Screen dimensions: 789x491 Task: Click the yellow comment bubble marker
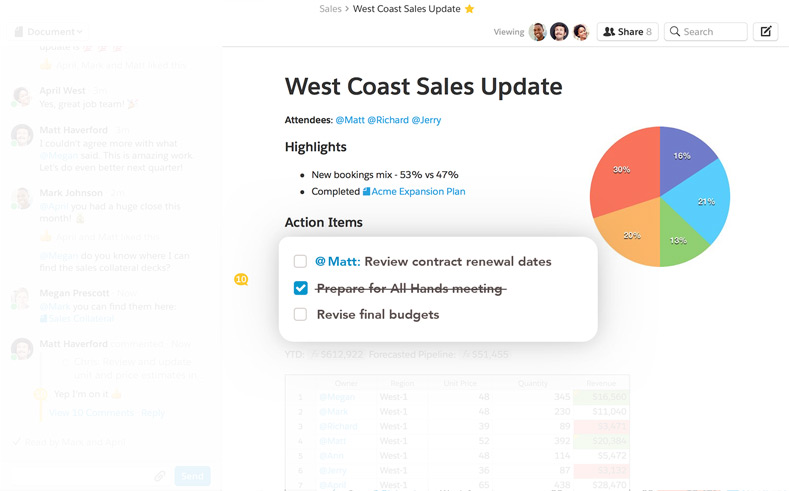241,279
